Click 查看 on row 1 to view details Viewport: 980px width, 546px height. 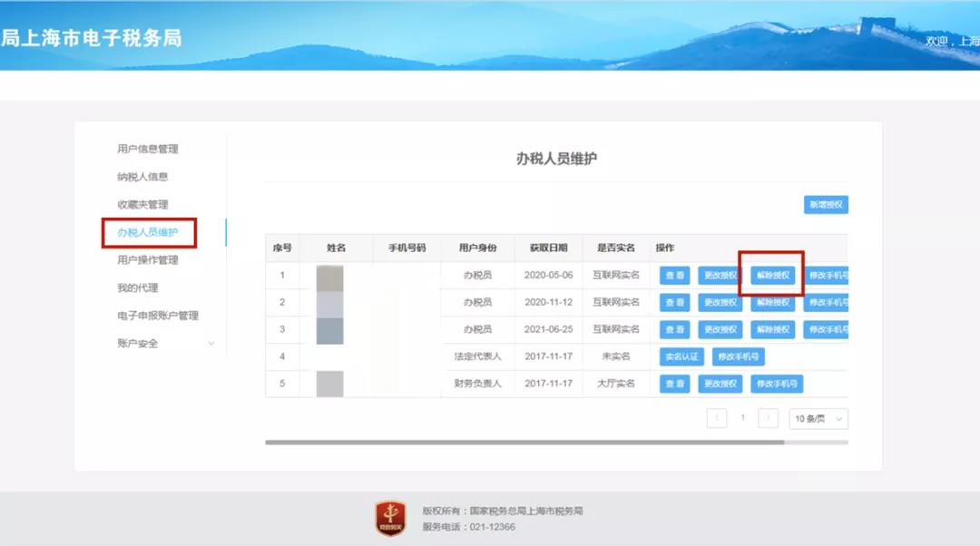pyautogui.click(x=673, y=275)
